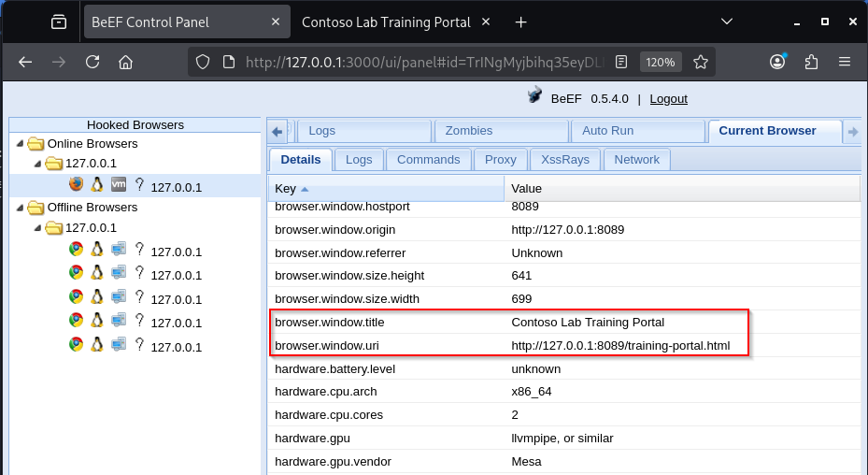
Task: Collapse the Online Browsers tree node
Action: tap(20, 144)
